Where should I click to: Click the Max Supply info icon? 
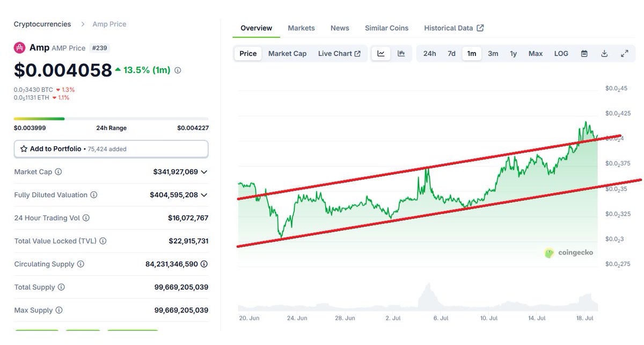[59, 311]
